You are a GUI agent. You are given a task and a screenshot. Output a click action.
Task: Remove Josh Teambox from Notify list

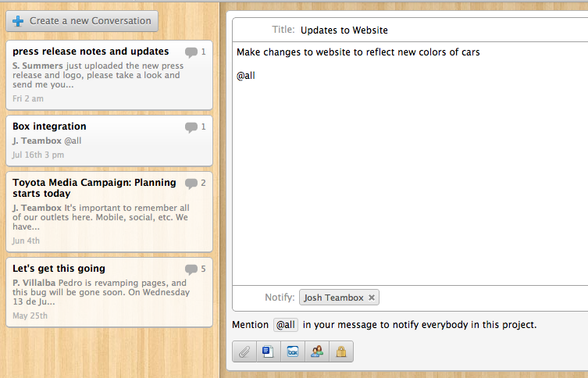click(371, 298)
